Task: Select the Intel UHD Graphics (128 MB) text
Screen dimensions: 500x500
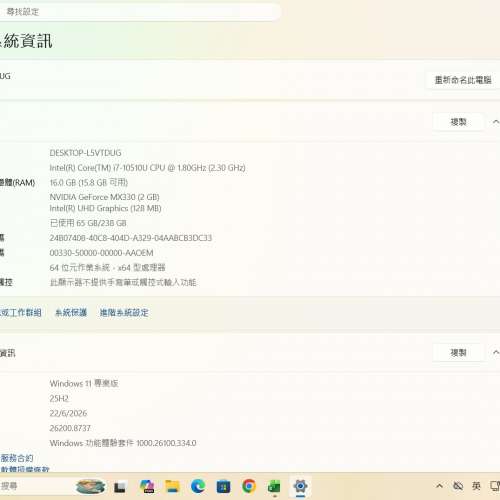Action: coord(105,209)
